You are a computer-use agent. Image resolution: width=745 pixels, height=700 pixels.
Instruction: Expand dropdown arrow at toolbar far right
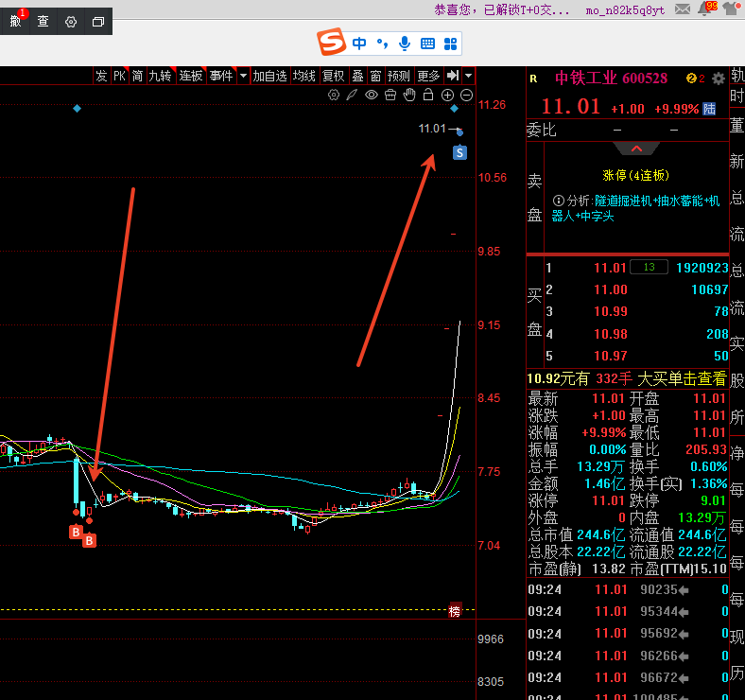469,76
